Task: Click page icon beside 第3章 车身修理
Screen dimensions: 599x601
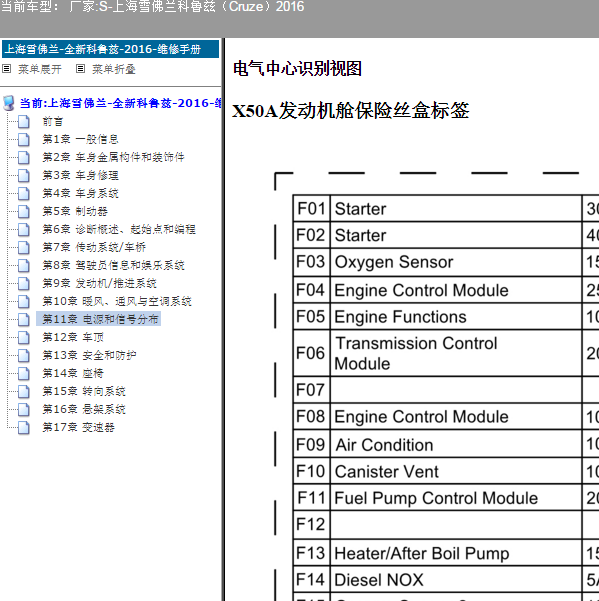Action: coord(24,176)
